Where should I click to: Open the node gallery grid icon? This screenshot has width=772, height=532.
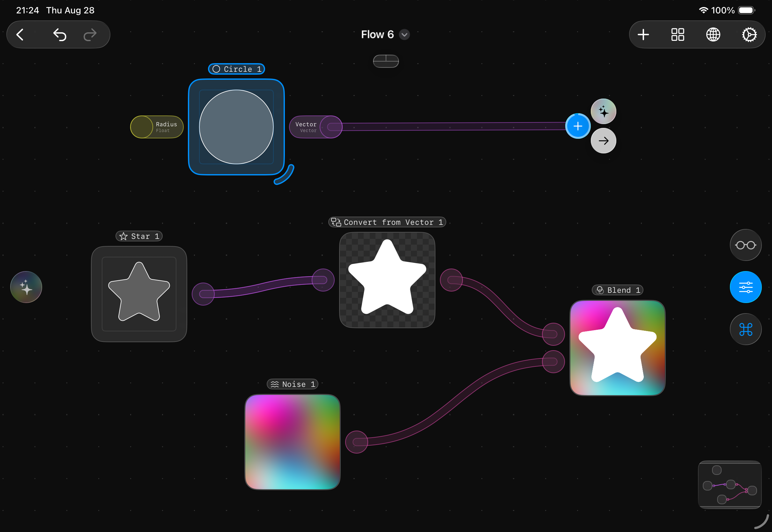(678, 34)
